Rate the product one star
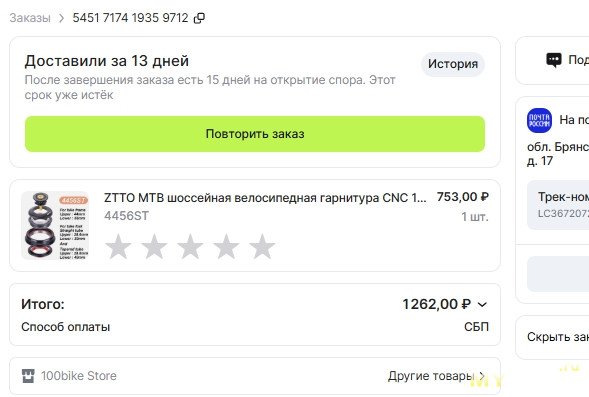 118,246
